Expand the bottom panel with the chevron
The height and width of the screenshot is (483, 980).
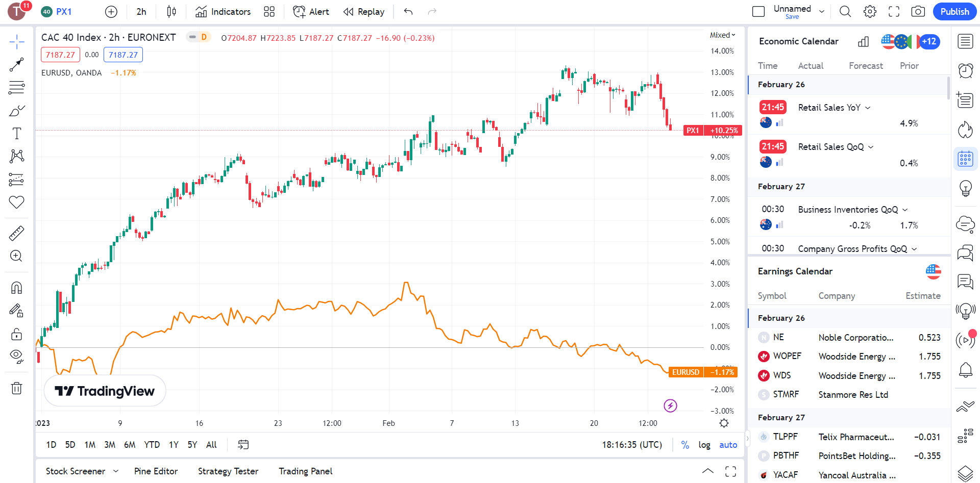708,471
